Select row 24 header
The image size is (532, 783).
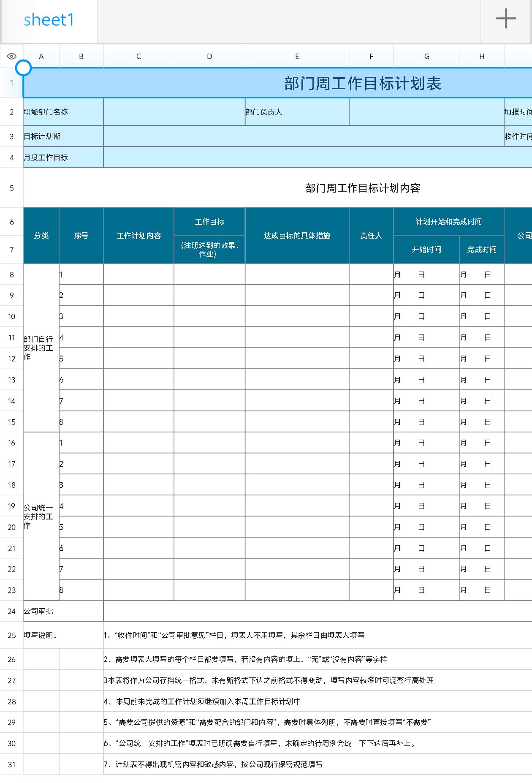12,611
